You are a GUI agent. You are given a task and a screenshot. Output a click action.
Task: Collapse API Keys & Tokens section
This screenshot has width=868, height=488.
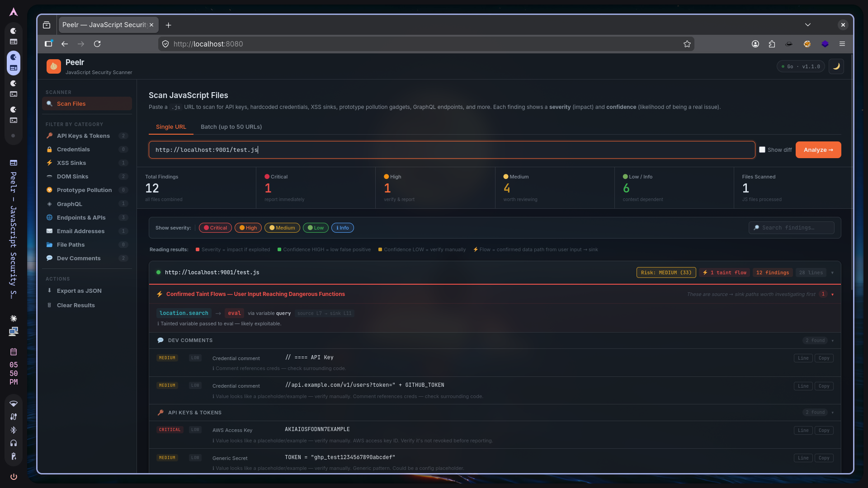click(x=832, y=413)
